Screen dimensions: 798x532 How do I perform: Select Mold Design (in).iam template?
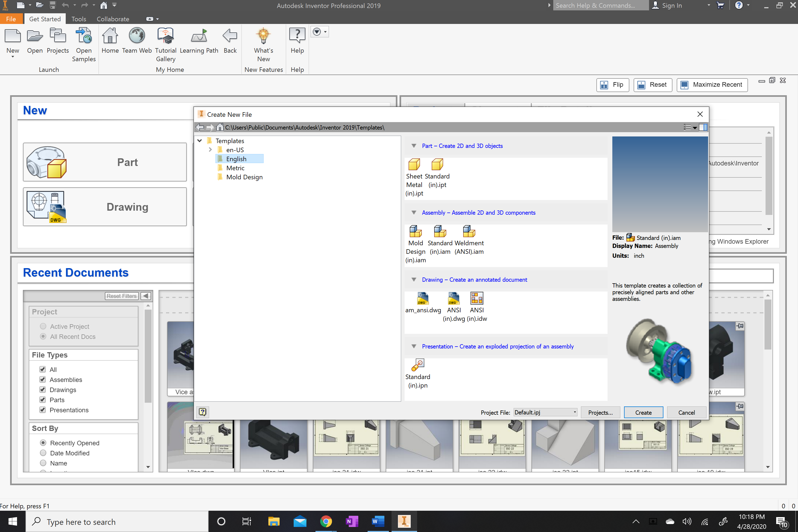coord(415,244)
